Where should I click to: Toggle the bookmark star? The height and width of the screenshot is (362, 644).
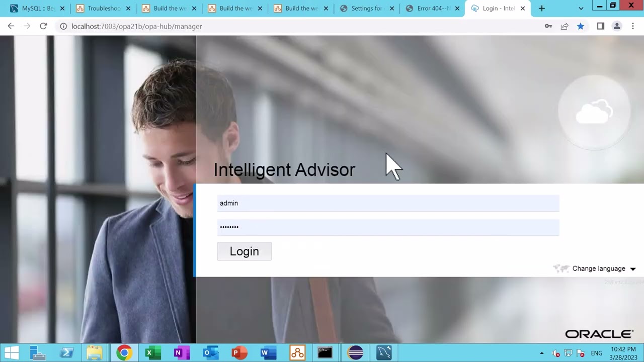[x=581, y=26]
